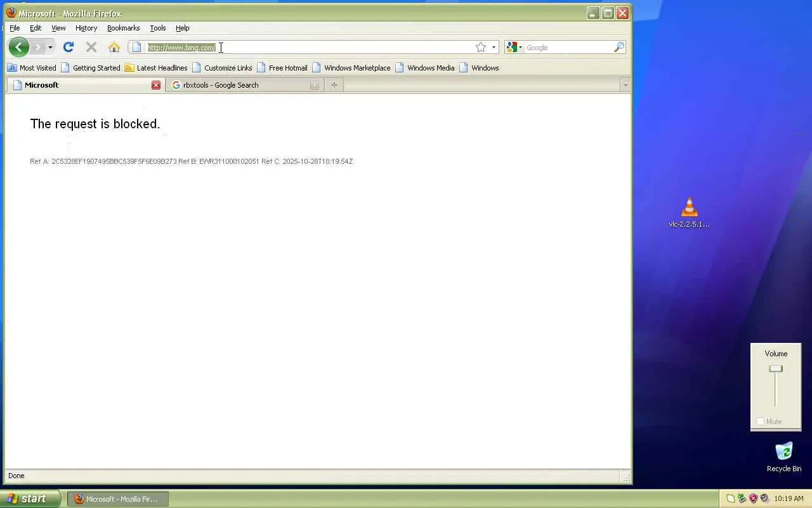This screenshot has height=508, width=812.
Task: Select the vlc-2.2.5.1 desktop icon
Action: [x=689, y=213]
